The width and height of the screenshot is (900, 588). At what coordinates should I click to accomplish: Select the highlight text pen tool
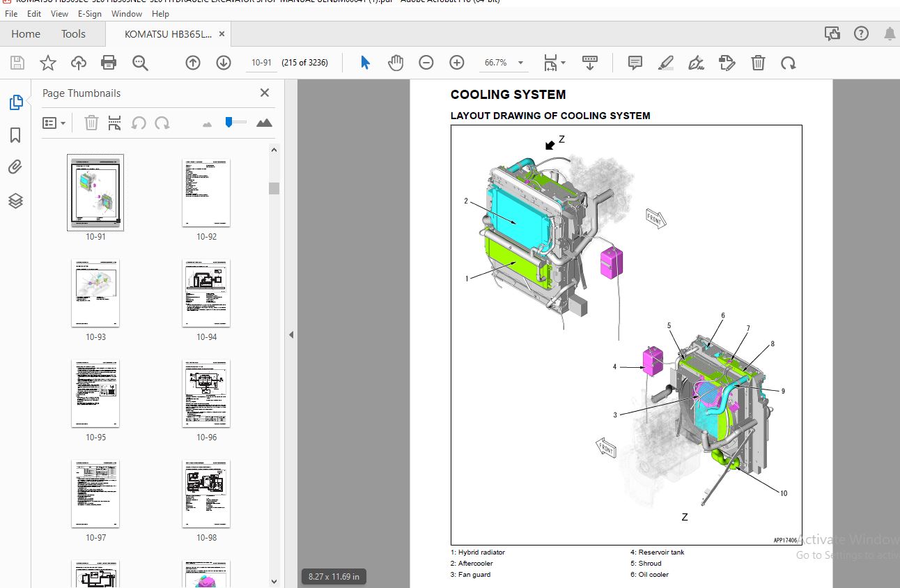coord(666,63)
